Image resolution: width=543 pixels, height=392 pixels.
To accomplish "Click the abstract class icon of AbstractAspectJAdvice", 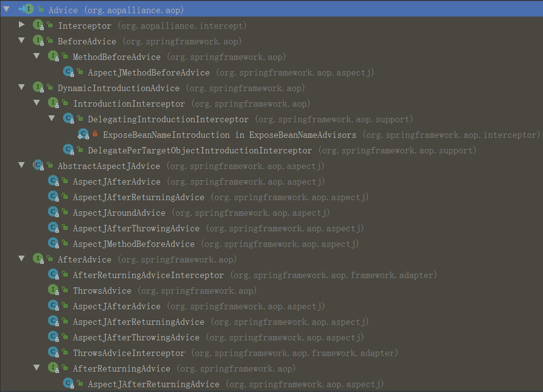I will 38,165.
